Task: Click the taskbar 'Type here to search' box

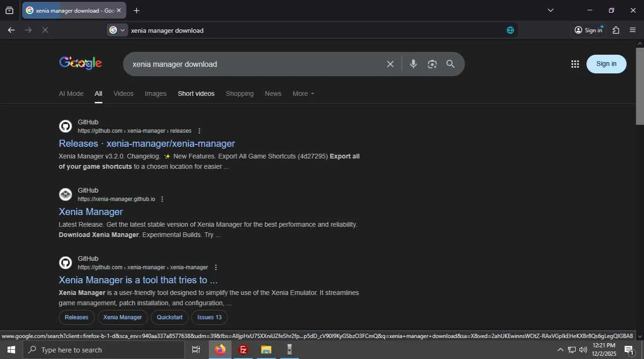Action: (104, 350)
